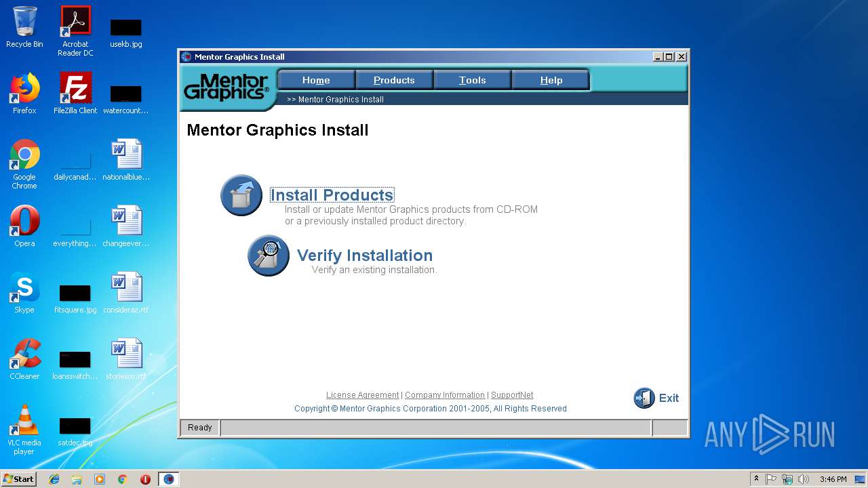Select the everything desktop file
Viewport: 868px width, 488px height.
(x=75, y=232)
